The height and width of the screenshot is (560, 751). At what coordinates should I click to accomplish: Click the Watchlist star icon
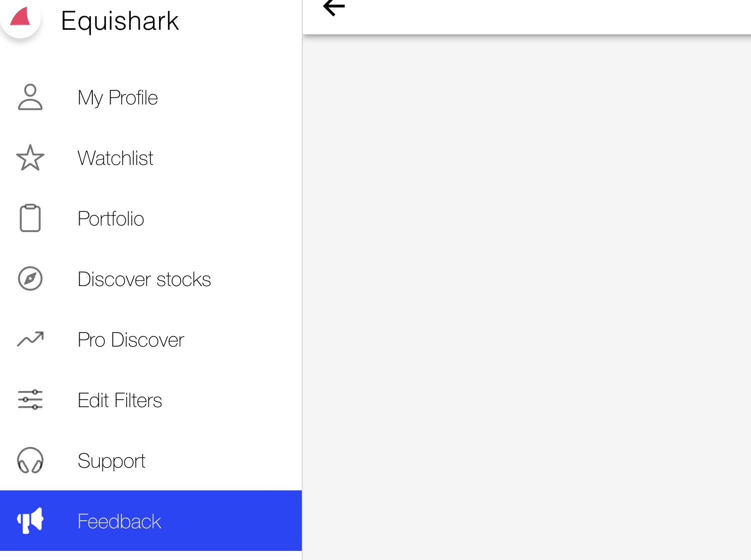(x=30, y=158)
